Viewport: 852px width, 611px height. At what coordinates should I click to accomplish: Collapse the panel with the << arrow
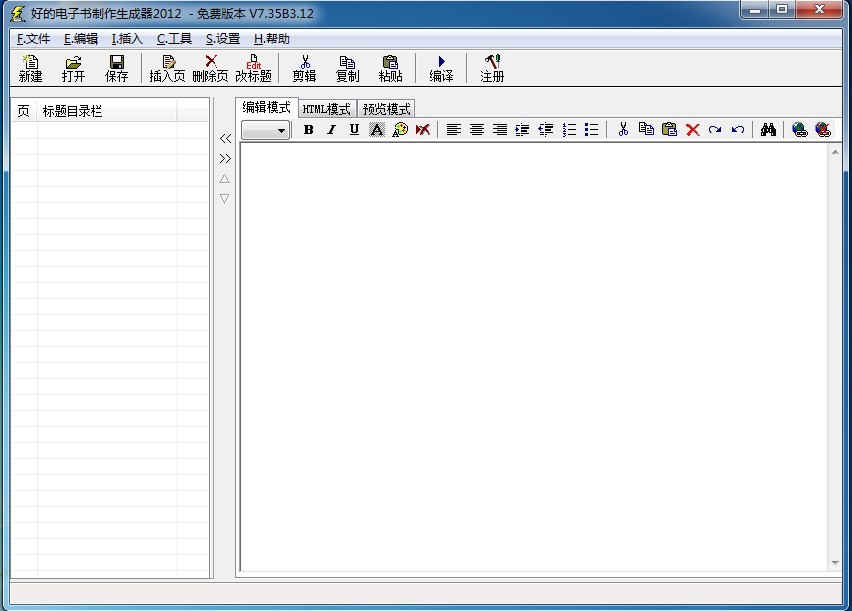(225, 139)
